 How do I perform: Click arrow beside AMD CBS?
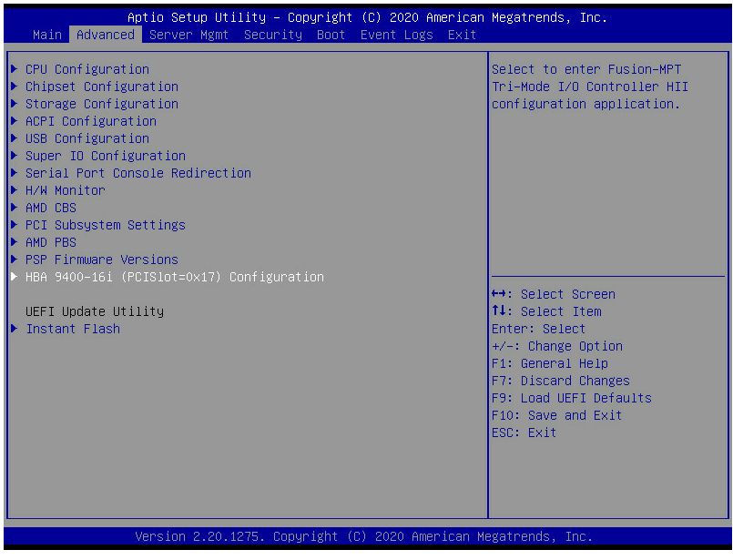pos(15,208)
